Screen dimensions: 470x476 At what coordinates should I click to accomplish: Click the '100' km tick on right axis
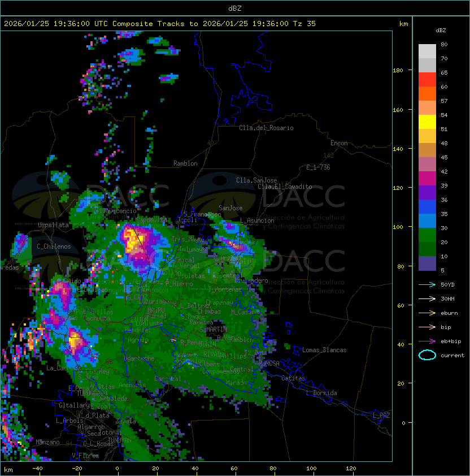[x=398, y=227]
